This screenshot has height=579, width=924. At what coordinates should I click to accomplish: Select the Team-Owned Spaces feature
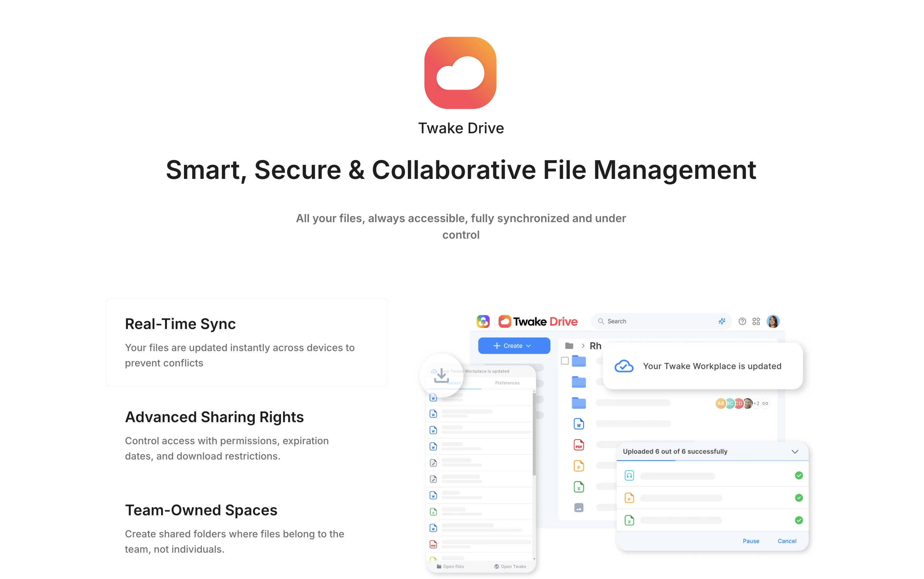pos(247,528)
